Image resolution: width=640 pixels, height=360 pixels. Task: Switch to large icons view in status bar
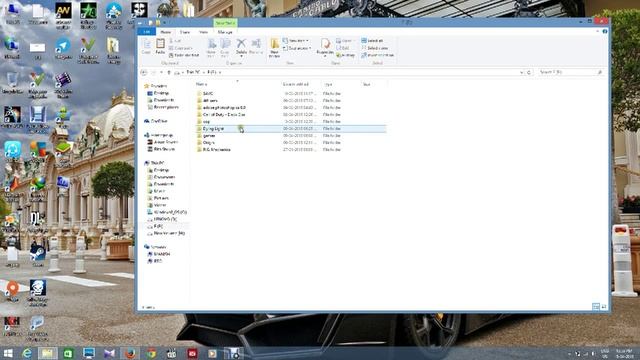(604, 307)
